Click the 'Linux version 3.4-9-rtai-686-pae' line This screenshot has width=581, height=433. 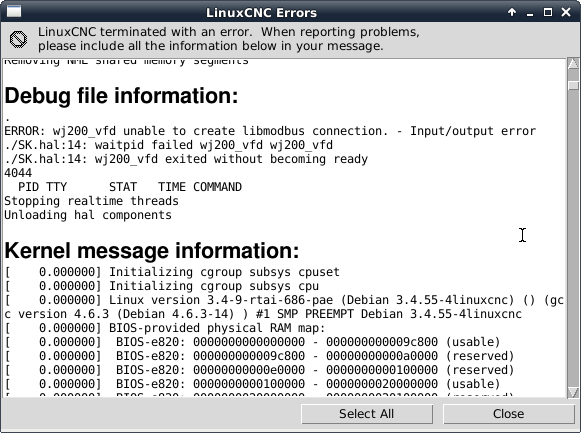pos(284,300)
